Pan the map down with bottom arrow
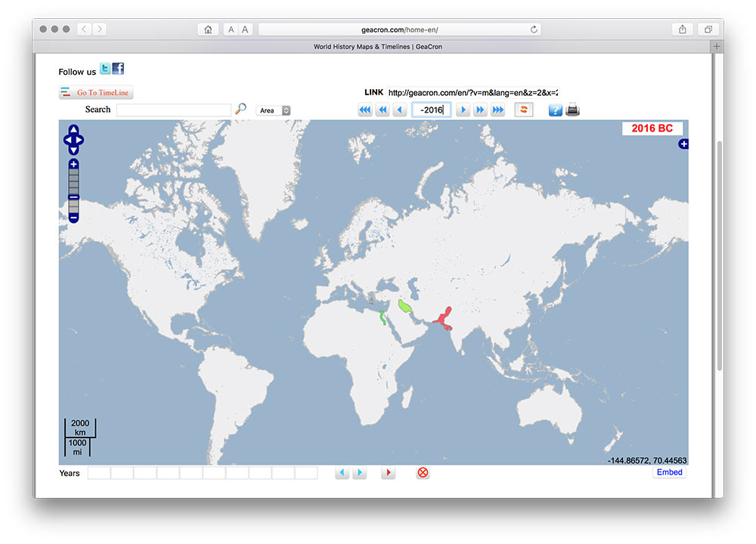756x544 pixels. pos(74,150)
